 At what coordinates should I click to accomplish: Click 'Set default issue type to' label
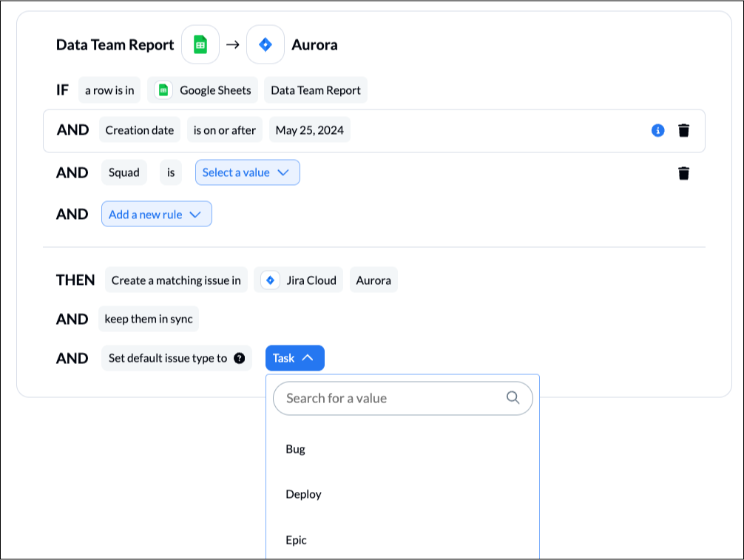click(x=167, y=358)
